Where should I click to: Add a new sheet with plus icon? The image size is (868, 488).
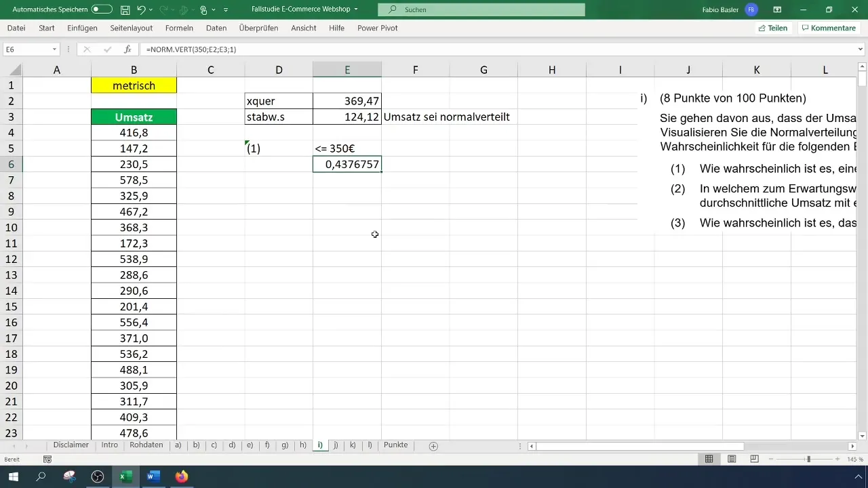coord(433,446)
